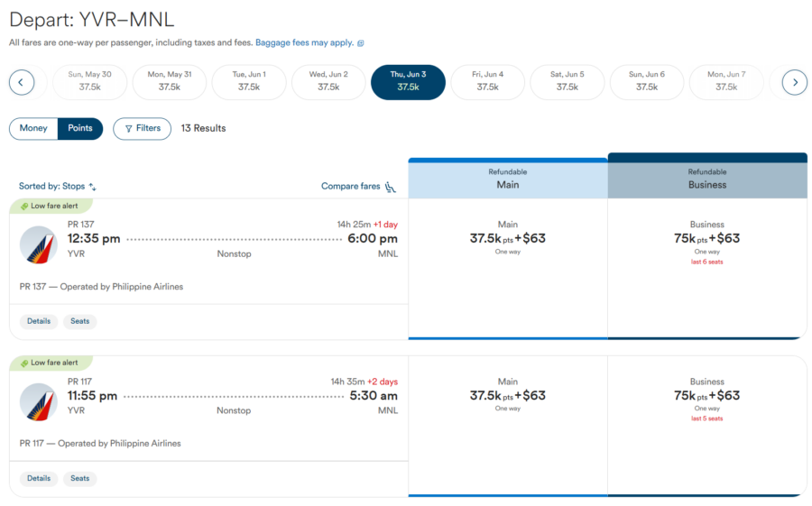Select Fri, Jun 4 date
Viewport: 812px width, 506px height.
488,82
